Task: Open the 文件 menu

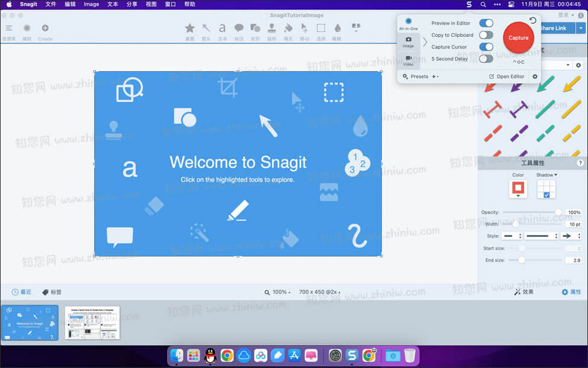Action: [51, 4]
